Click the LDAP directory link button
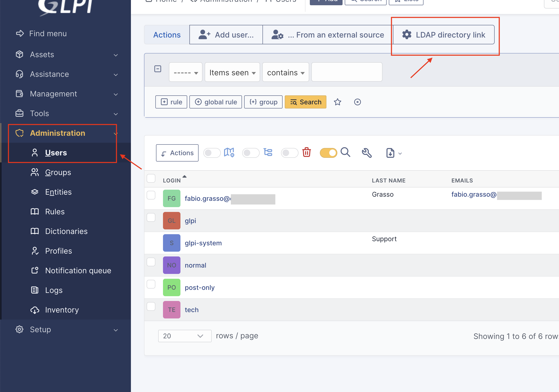 tap(443, 35)
